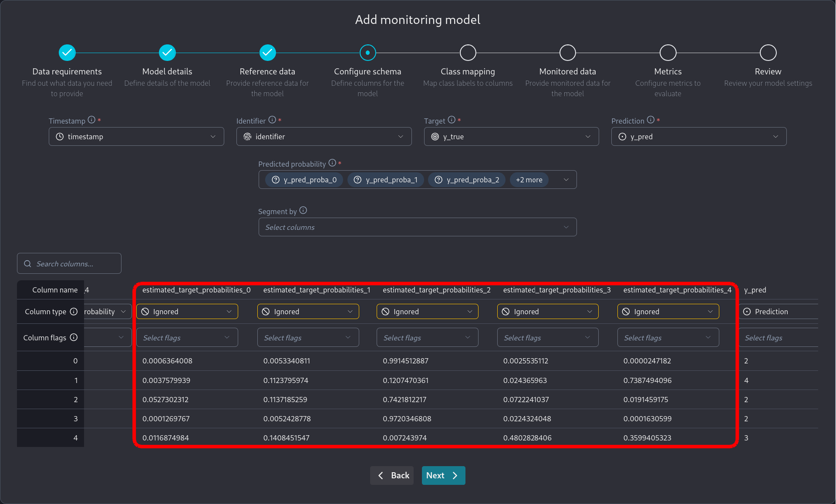Open the Target y_true dropdown
The width and height of the screenshot is (836, 504).
point(511,137)
